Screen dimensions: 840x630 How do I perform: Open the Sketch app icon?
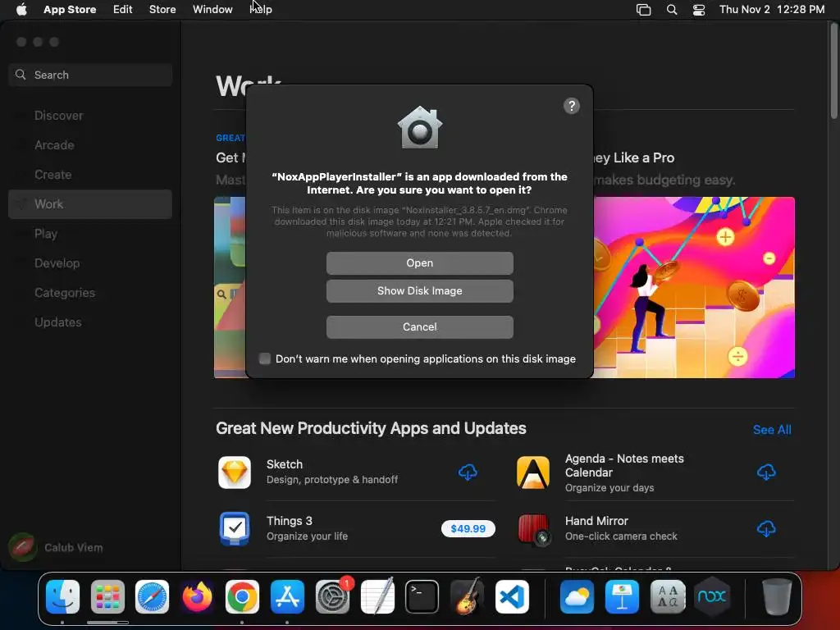coord(235,472)
